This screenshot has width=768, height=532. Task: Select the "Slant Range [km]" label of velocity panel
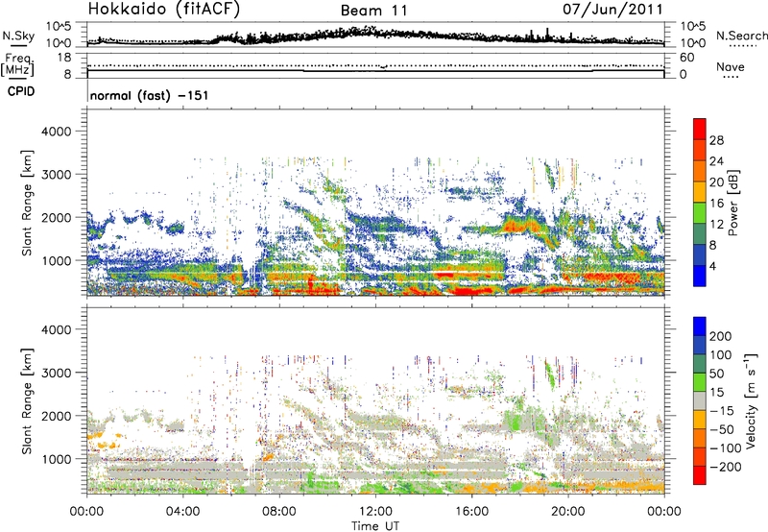27,400
